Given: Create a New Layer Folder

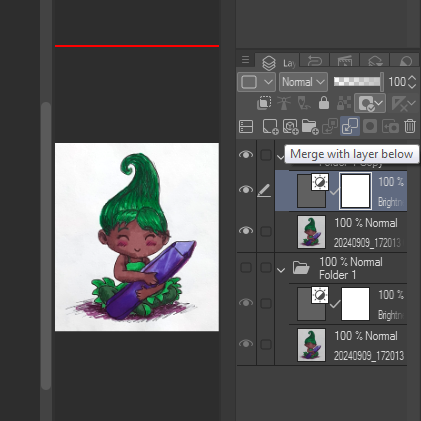Looking at the screenshot, I should pos(310,127).
